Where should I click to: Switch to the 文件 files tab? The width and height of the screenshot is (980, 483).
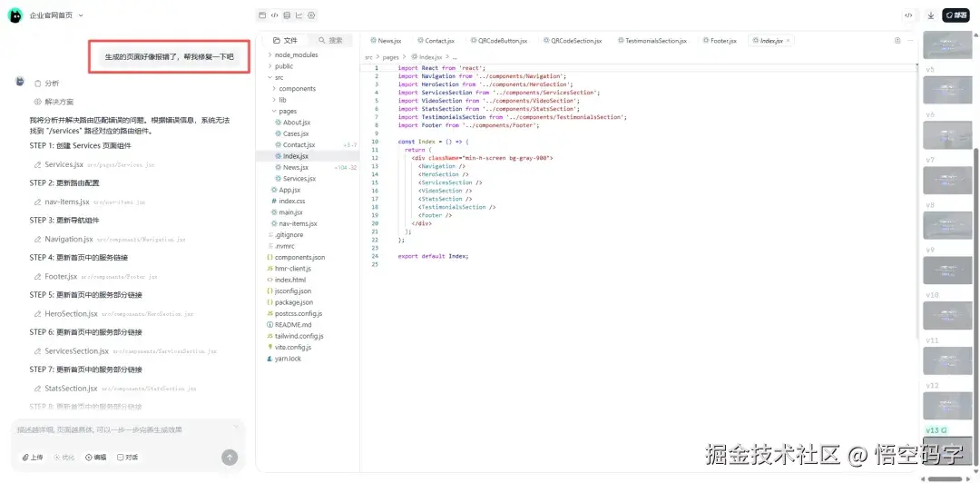(x=285, y=40)
